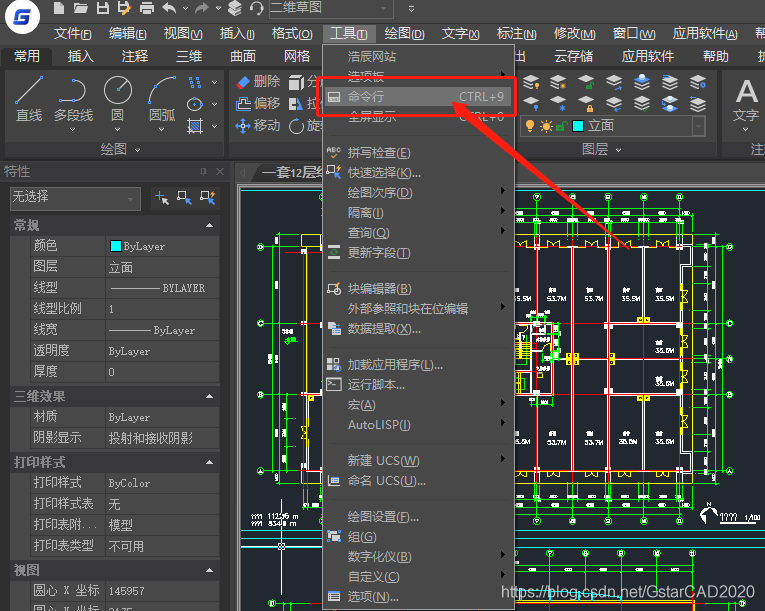765x611 pixels.
Task: Collapse the 三维效果 section
Action: (x=209, y=396)
